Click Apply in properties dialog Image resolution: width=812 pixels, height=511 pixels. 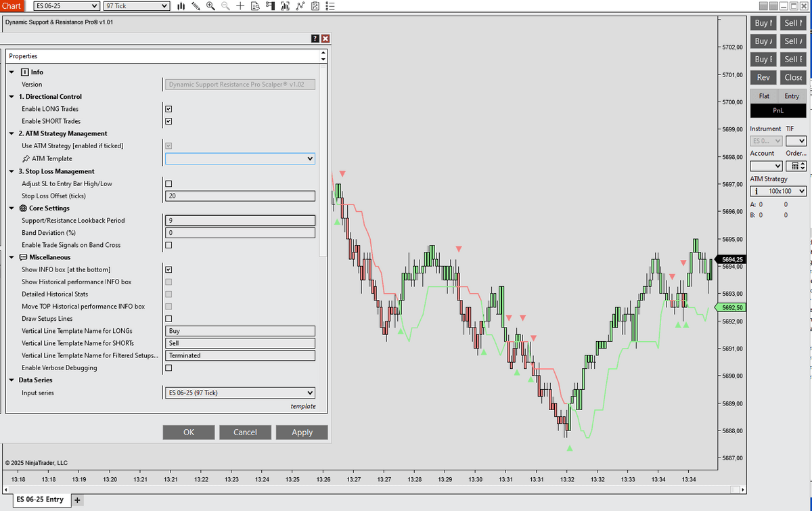302,432
